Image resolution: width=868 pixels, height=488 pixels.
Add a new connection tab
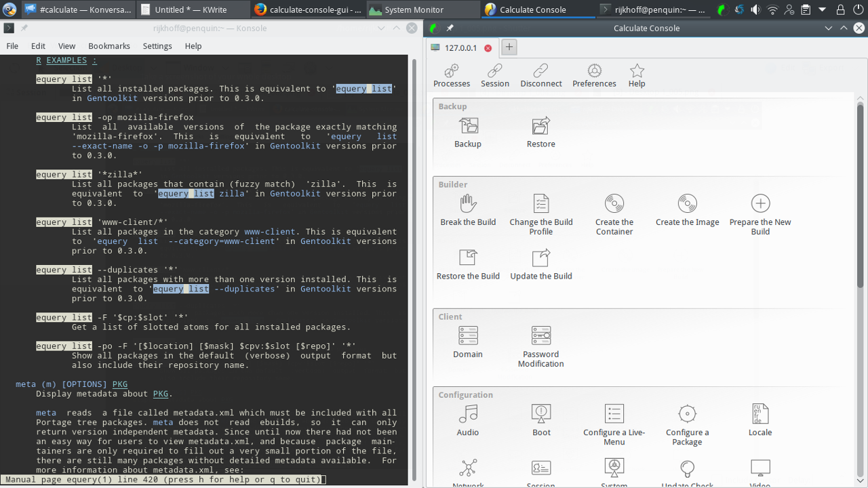[509, 47]
